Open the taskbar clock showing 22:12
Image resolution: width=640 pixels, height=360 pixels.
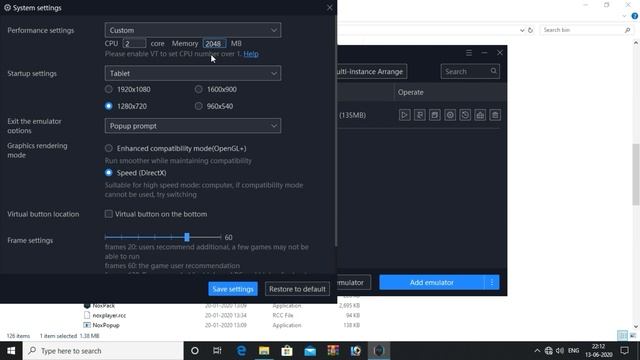[598, 351]
